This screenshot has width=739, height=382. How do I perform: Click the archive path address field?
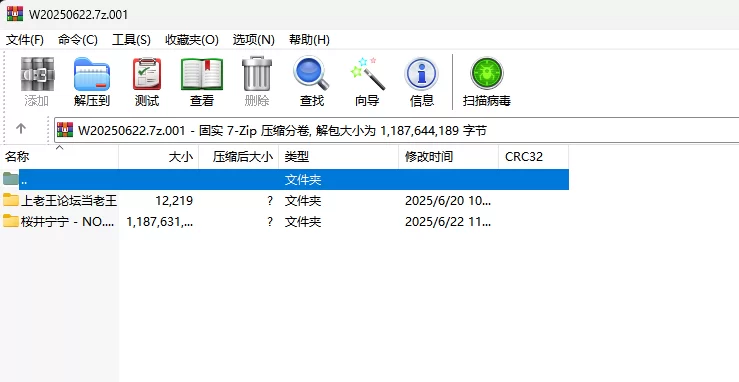click(396, 130)
